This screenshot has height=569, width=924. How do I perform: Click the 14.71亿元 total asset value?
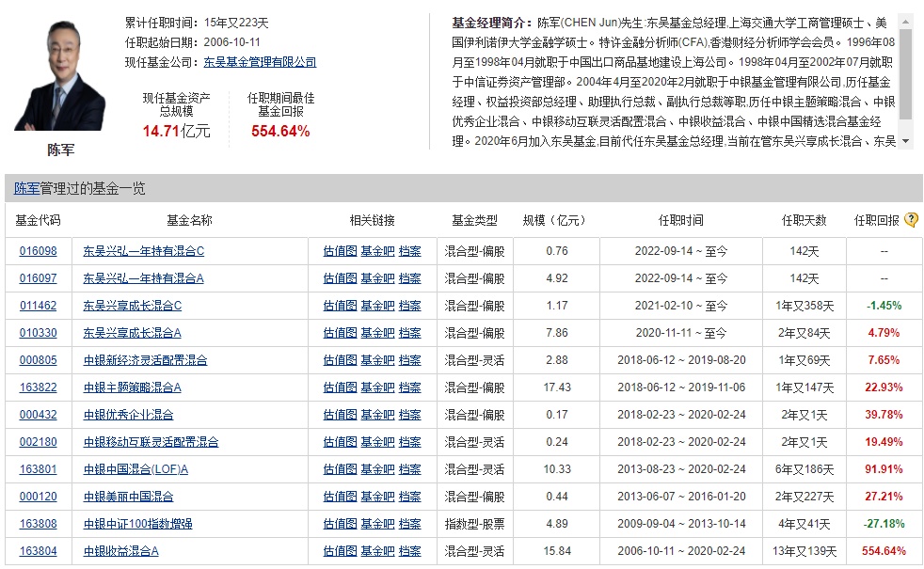tap(176, 131)
